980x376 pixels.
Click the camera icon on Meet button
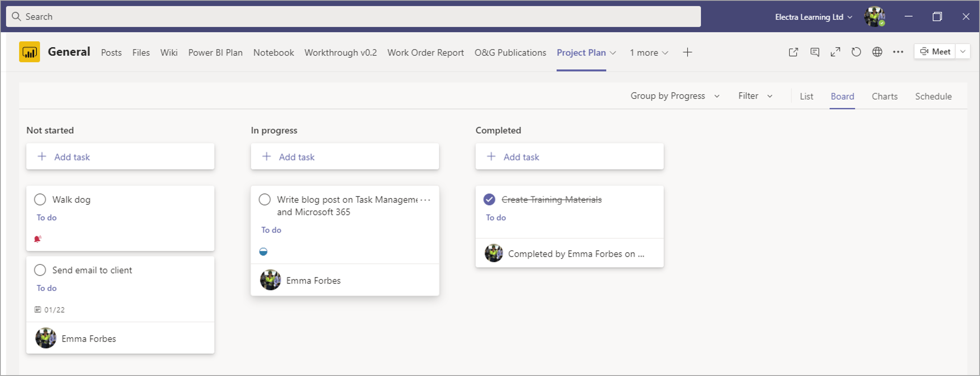point(924,52)
